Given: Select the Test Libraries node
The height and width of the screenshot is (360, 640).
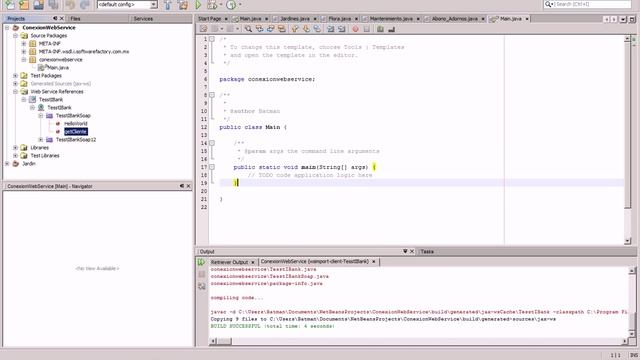Looking at the screenshot, I should [45, 156].
